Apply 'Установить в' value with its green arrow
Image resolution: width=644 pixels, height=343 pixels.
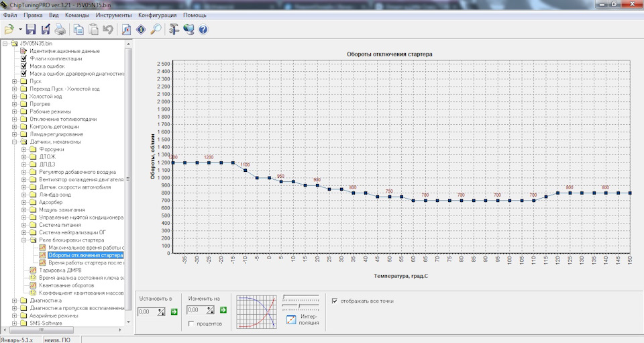[174, 311]
